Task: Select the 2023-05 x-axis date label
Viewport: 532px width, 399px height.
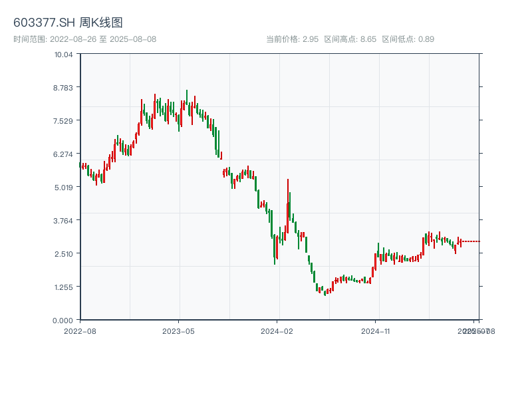Action: coord(178,331)
